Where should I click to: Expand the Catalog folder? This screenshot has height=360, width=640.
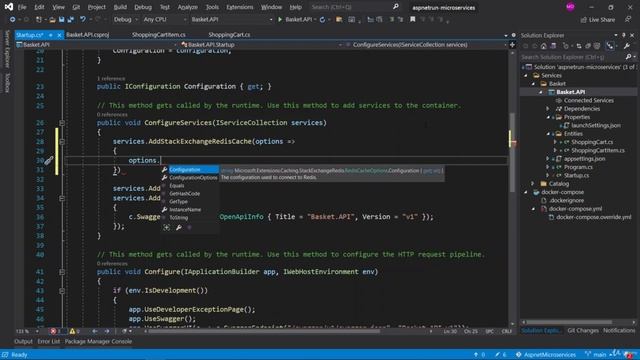click(533, 184)
